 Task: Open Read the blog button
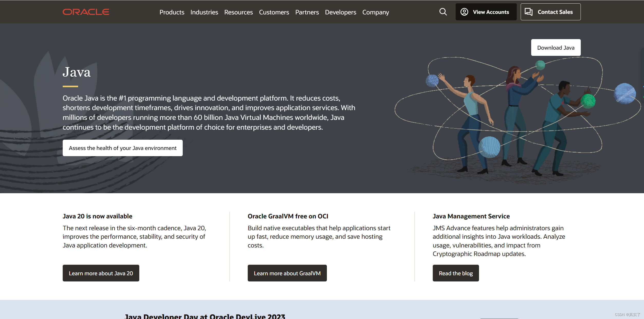pyautogui.click(x=456, y=273)
